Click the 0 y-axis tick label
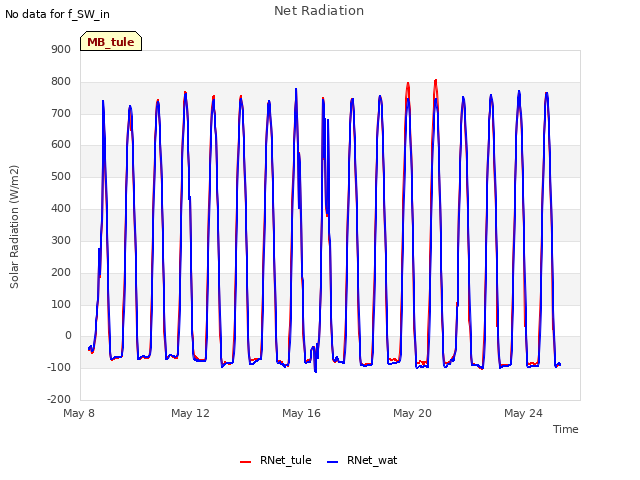Screen dimensions: 640x480 68,336
